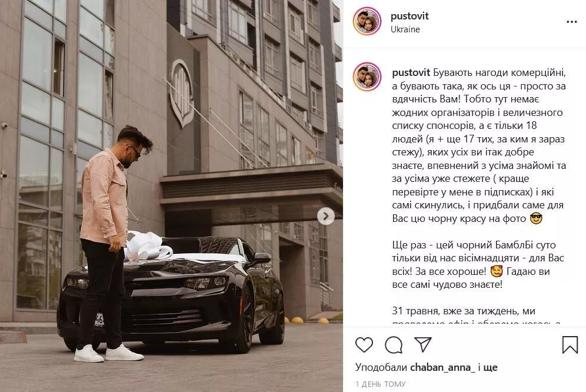Click the caption text area
This screenshot has width=586, height=392.
click(478, 194)
